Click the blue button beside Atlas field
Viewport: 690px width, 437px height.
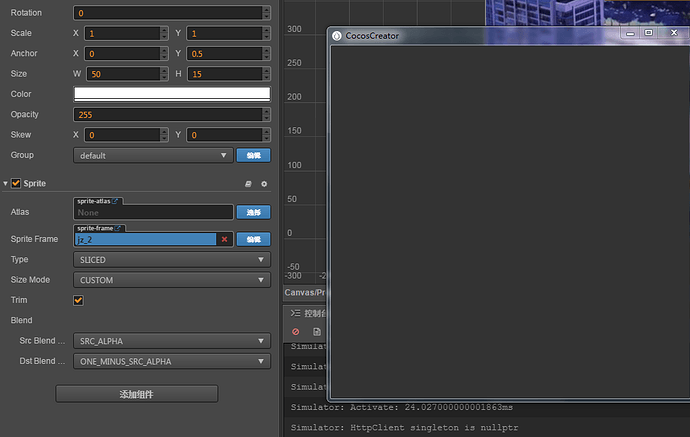point(253,212)
